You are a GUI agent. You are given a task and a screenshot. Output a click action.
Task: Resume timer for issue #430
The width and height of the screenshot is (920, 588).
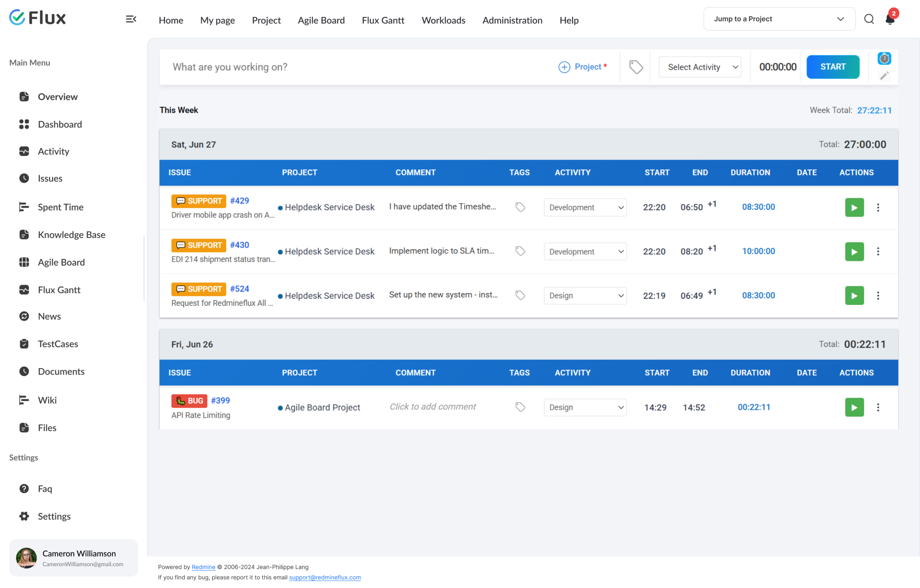click(854, 252)
